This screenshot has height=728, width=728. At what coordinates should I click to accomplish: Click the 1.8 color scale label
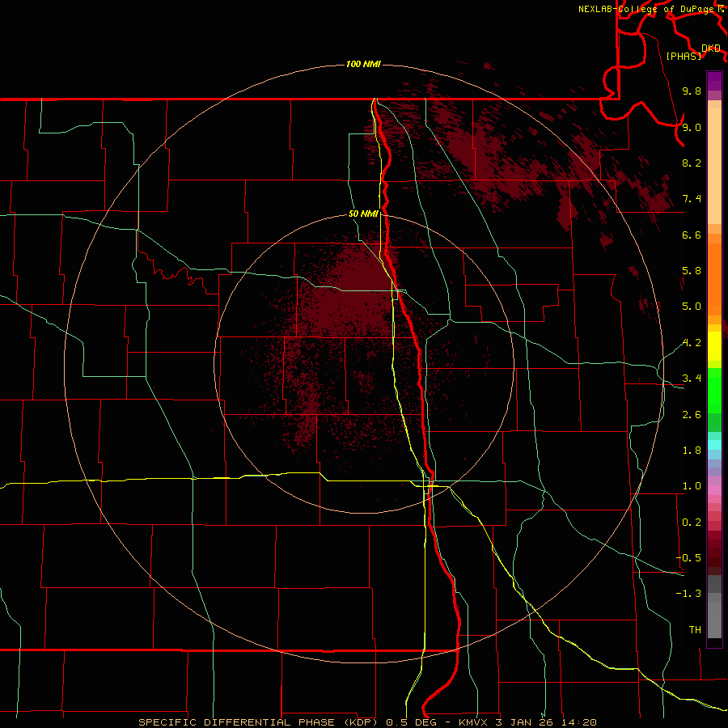point(692,451)
